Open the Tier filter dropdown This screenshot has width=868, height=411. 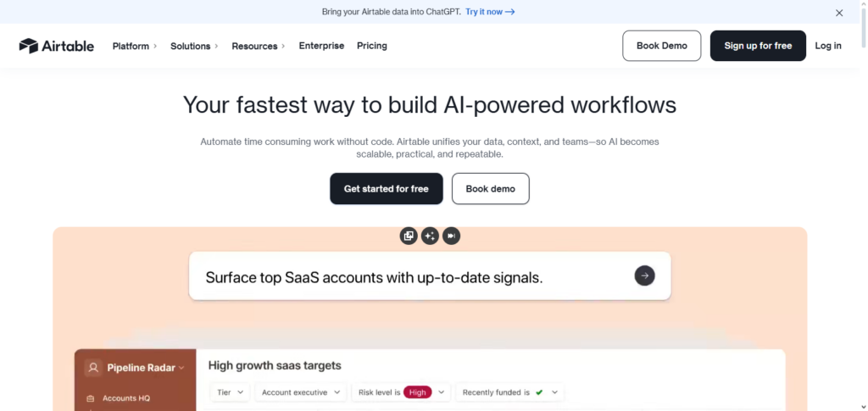231,392
